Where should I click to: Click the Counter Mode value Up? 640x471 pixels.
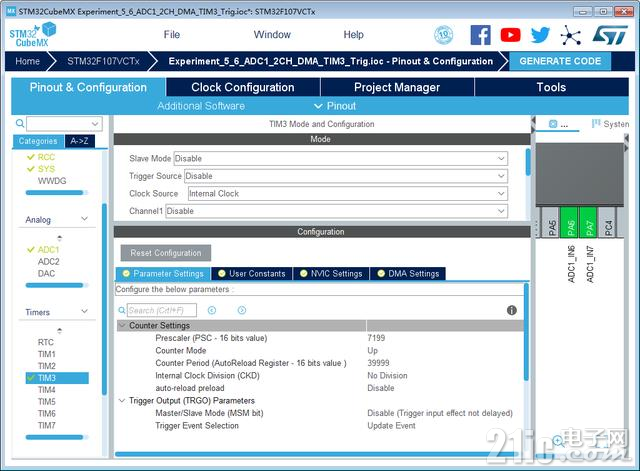pos(373,351)
